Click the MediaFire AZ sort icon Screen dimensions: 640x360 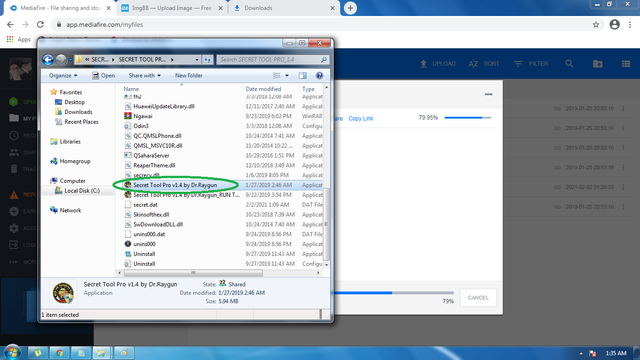pos(473,64)
